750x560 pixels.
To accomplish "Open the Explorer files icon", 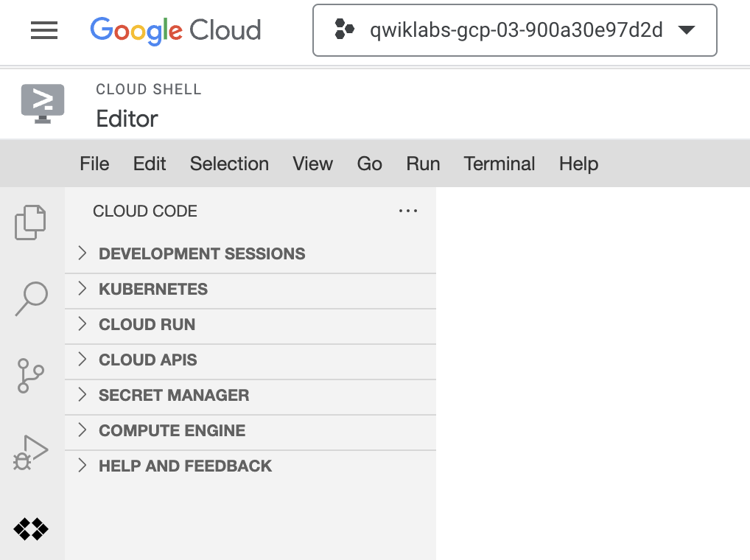I will pyautogui.click(x=31, y=222).
